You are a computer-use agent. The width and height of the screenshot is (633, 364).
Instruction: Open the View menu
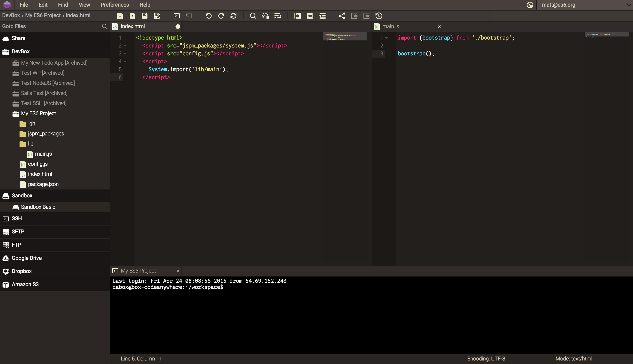pos(84,5)
